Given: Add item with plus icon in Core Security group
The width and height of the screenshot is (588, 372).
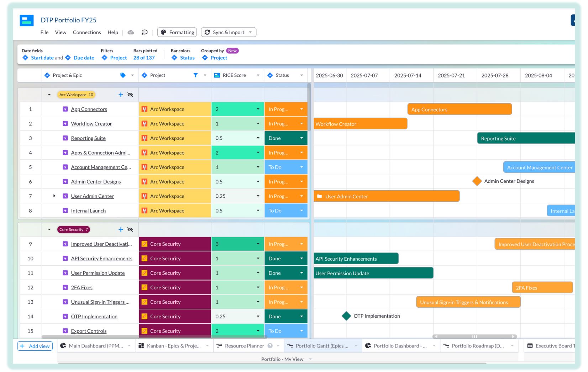Looking at the screenshot, I should click(121, 229).
